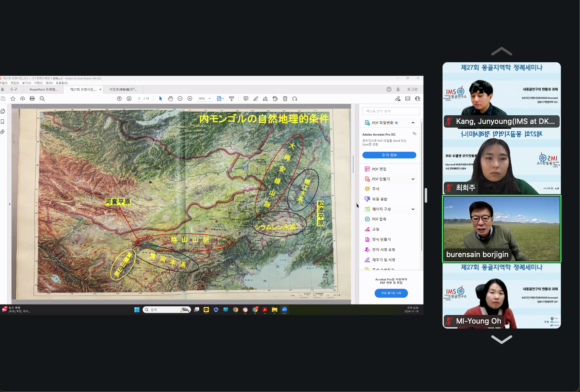This screenshot has height=392, width=580.
Task: Select the 채우기 및 서명 tool
Action: click(x=380, y=260)
